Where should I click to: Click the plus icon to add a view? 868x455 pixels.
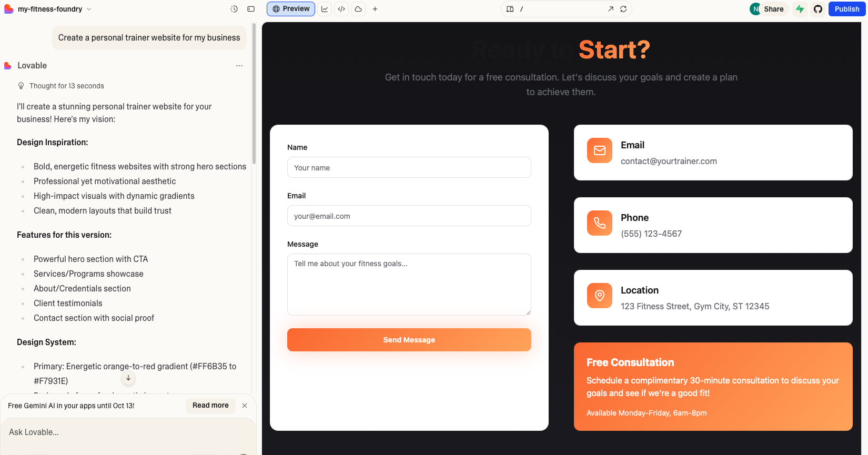coord(375,9)
